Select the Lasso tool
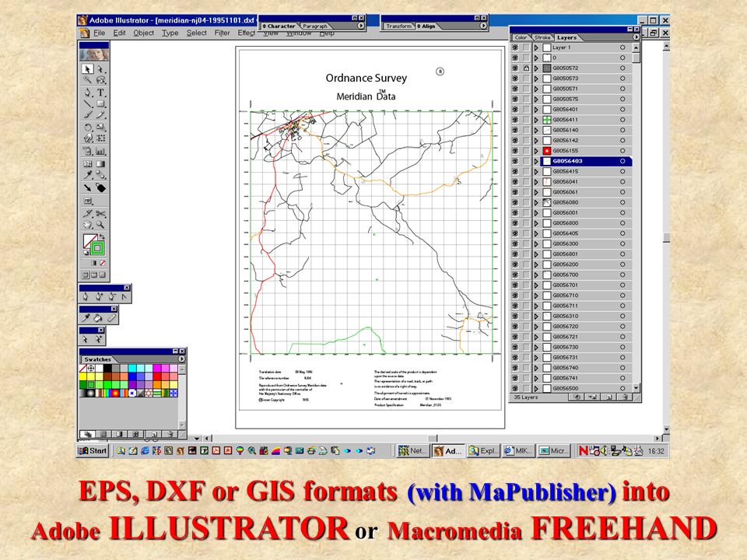747x560 pixels. (100, 80)
